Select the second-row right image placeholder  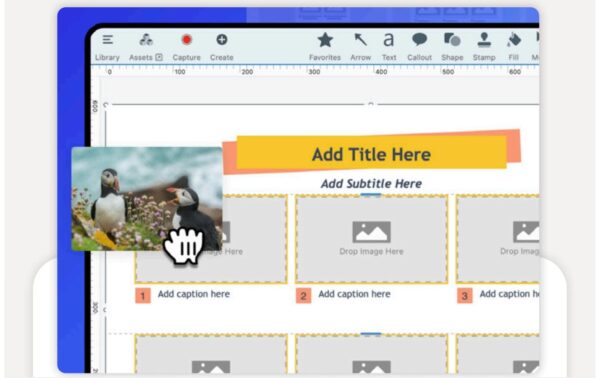[x=498, y=354]
